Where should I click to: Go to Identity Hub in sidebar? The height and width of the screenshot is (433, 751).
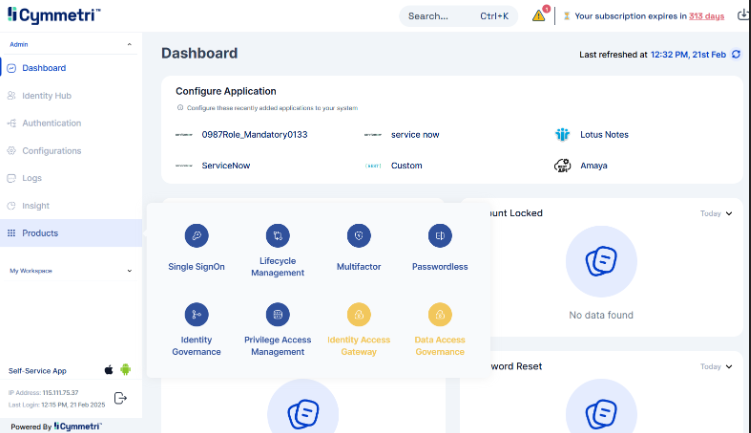[x=46, y=96]
